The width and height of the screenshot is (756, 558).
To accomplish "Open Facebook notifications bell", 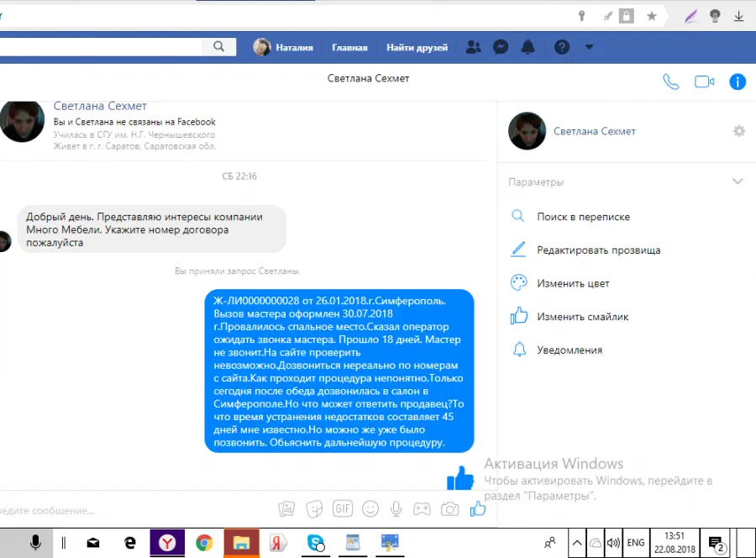I will pos(528,47).
